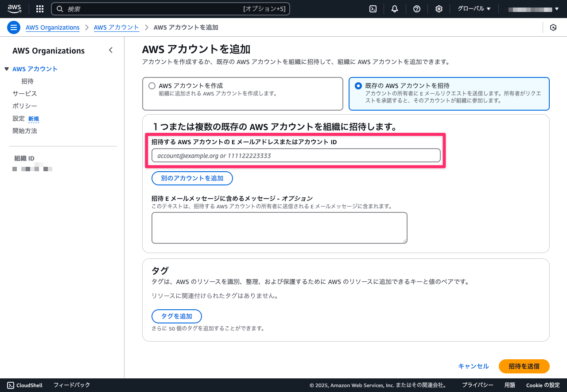This screenshot has width=567, height=392.
Task: Click the AWS アカウント breadcrumb link
Action: tap(117, 27)
